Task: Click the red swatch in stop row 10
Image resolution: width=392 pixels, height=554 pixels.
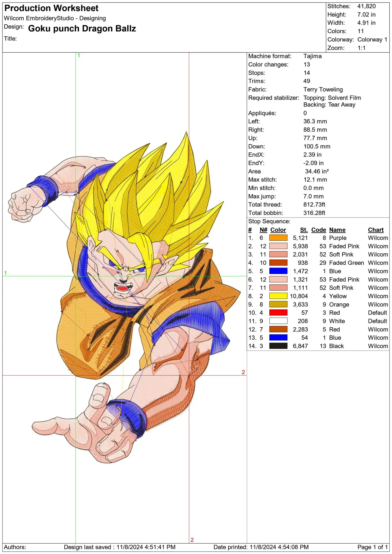Action: pos(278,313)
